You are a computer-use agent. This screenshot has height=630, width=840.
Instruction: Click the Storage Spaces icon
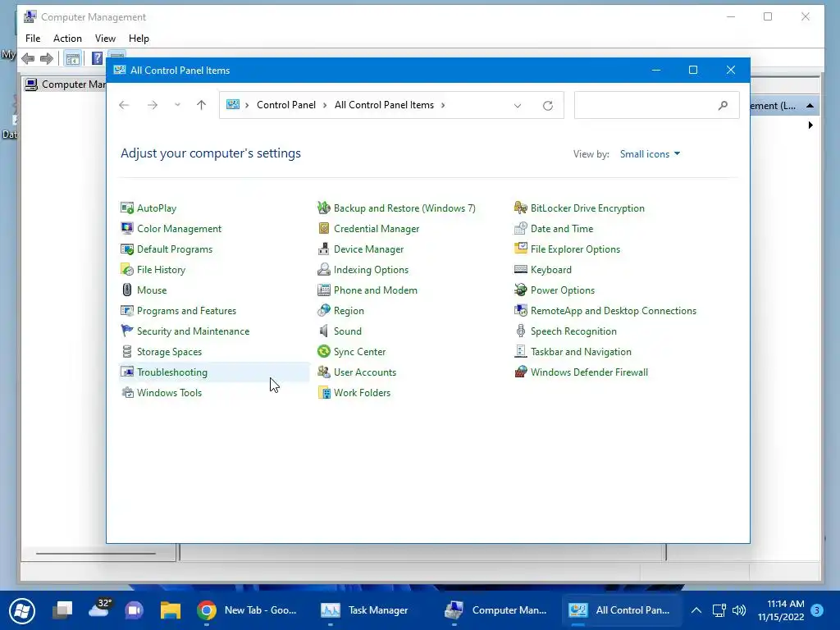coord(127,352)
